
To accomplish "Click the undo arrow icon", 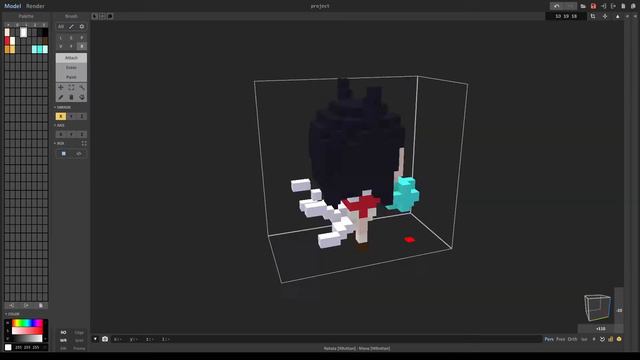I will coord(557,6).
